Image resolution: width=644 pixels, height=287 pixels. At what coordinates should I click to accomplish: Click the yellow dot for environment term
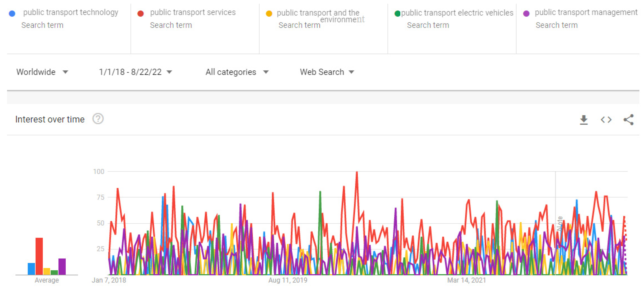(269, 13)
